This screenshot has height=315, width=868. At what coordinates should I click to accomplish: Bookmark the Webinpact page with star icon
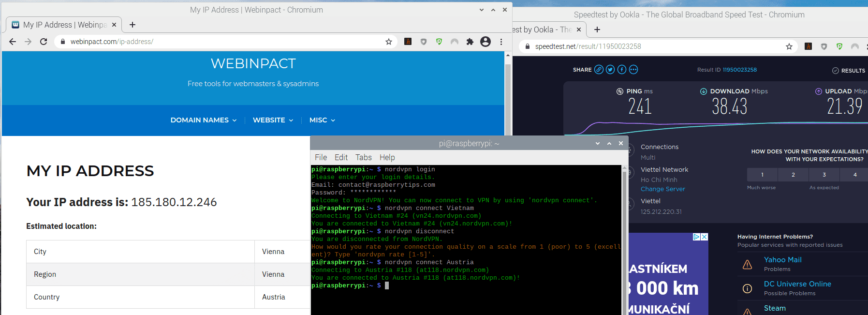[x=388, y=42]
